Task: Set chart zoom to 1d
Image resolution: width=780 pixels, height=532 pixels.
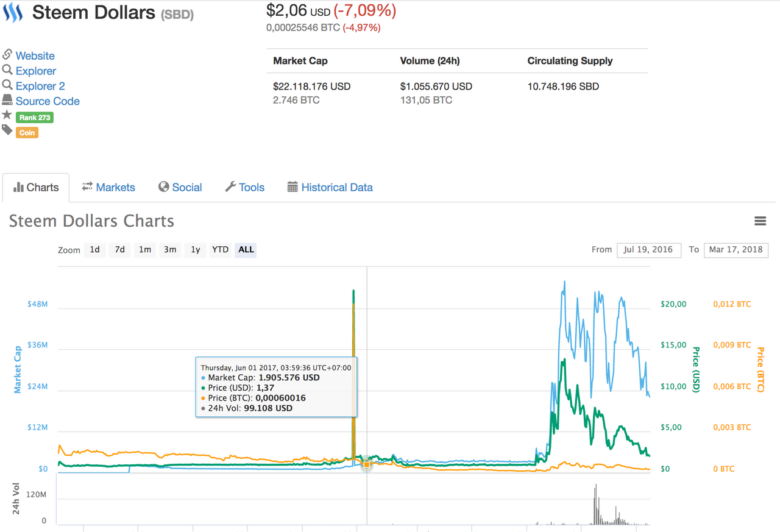Action: (95, 249)
